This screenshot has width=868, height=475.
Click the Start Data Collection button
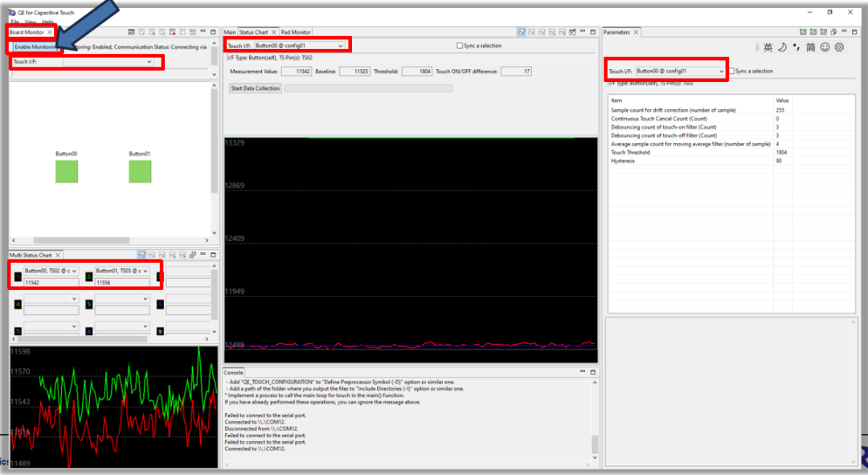coord(256,88)
